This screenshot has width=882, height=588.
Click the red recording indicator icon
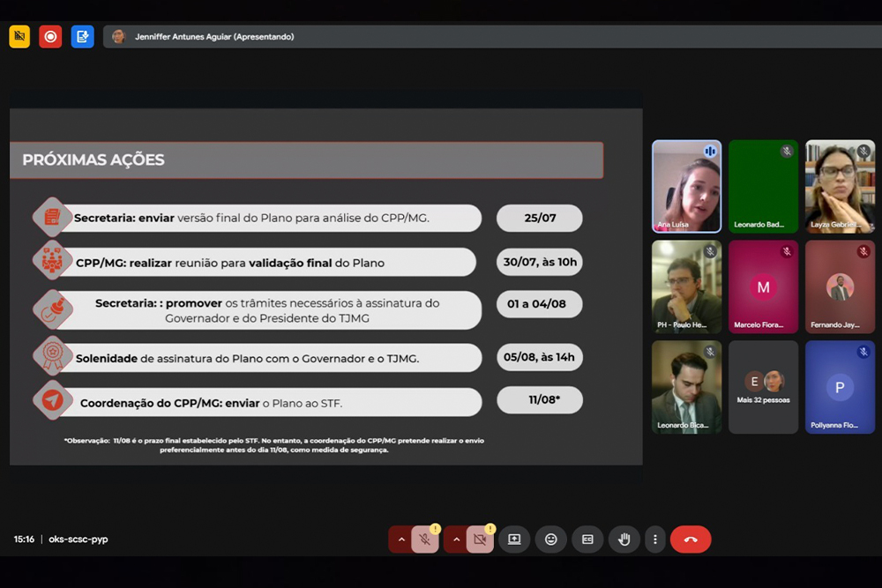pos(50,36)
